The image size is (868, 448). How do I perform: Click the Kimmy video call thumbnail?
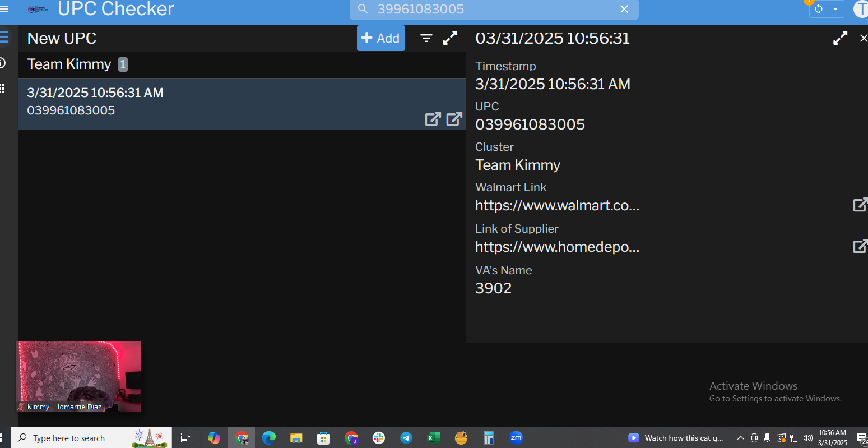(x=78, y=377)
